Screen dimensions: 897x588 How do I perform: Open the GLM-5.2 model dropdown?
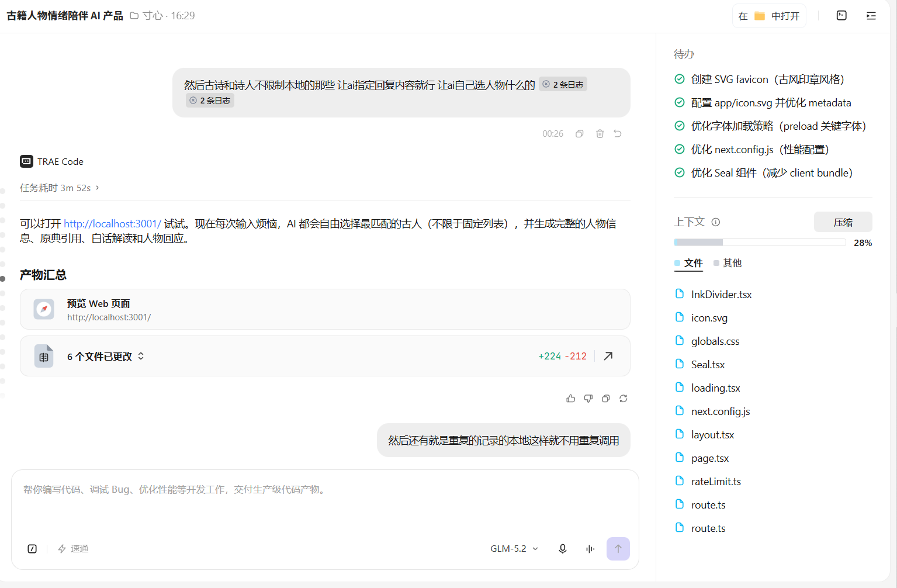[514, 549]
